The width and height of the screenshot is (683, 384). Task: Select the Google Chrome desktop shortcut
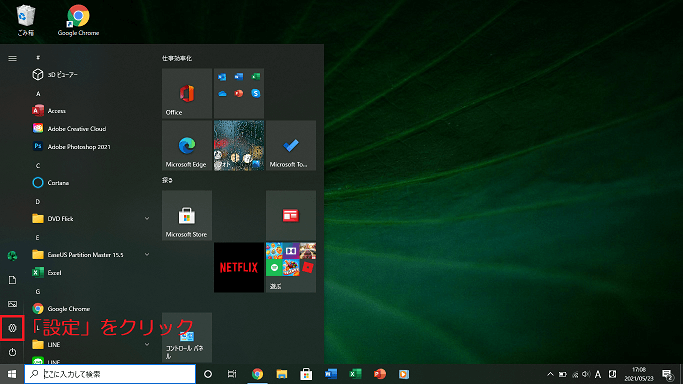tap(78, 20)
